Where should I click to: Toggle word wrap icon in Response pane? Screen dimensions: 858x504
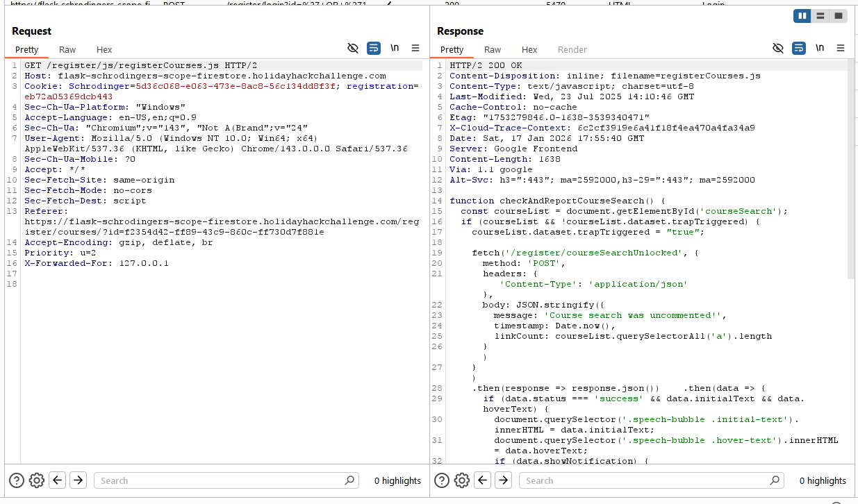pyautogui.click(x=799, y=48)
